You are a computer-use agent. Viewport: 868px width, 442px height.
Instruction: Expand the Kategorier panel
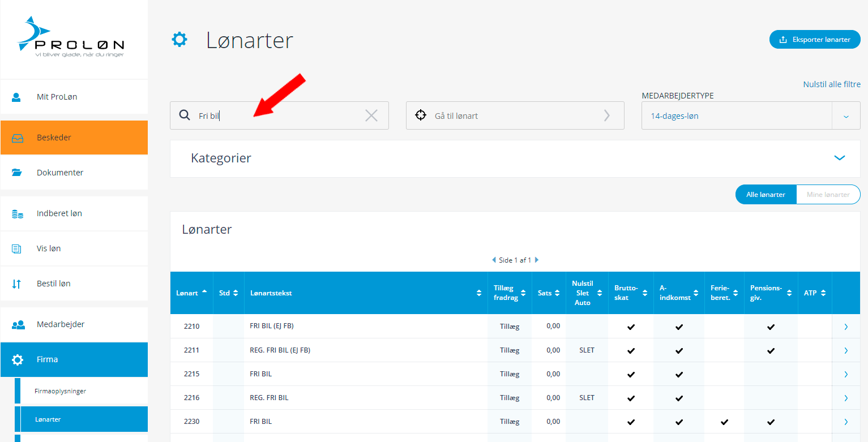click(x=839, y=158)
